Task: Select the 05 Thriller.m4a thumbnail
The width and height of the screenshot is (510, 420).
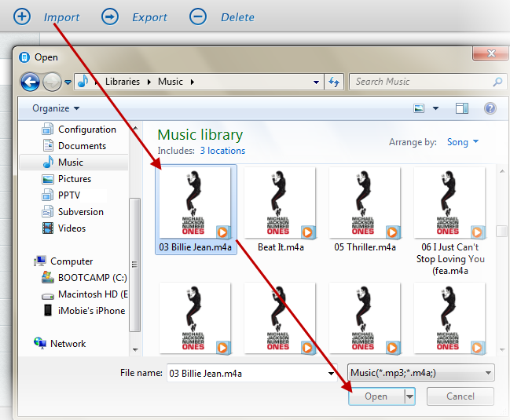Action: pyautogui.click(x=365, y=203)
